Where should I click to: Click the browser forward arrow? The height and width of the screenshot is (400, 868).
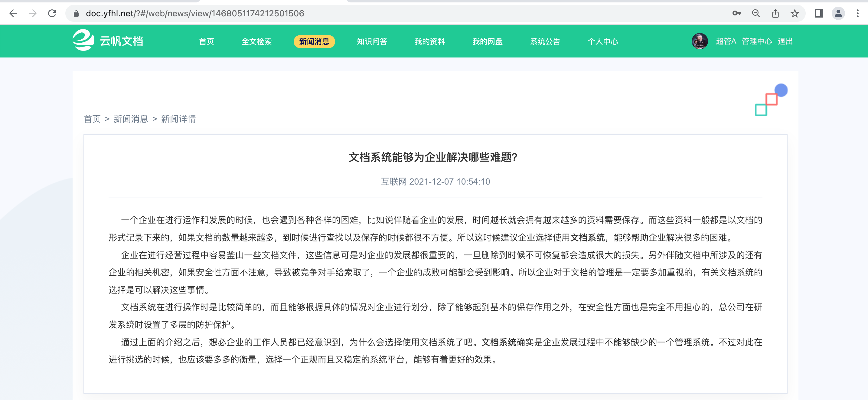point(33,14)
